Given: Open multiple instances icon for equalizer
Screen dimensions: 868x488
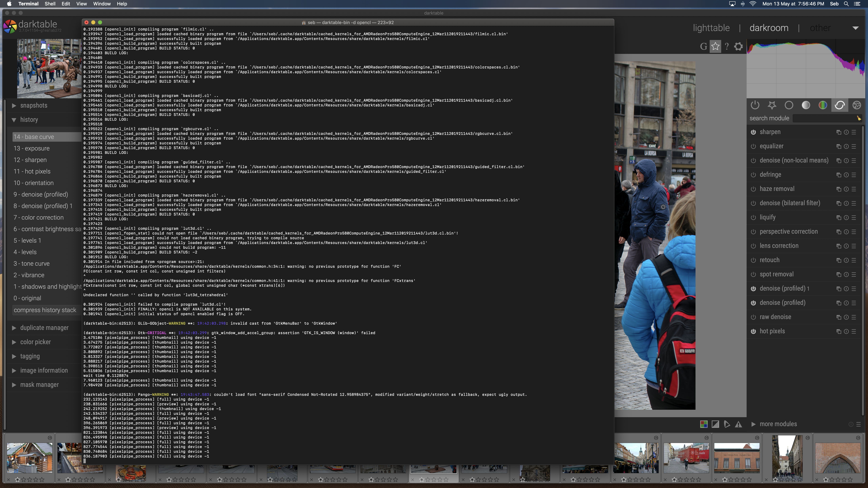Looking at the screenshot, I should click(x=839, y=147).
